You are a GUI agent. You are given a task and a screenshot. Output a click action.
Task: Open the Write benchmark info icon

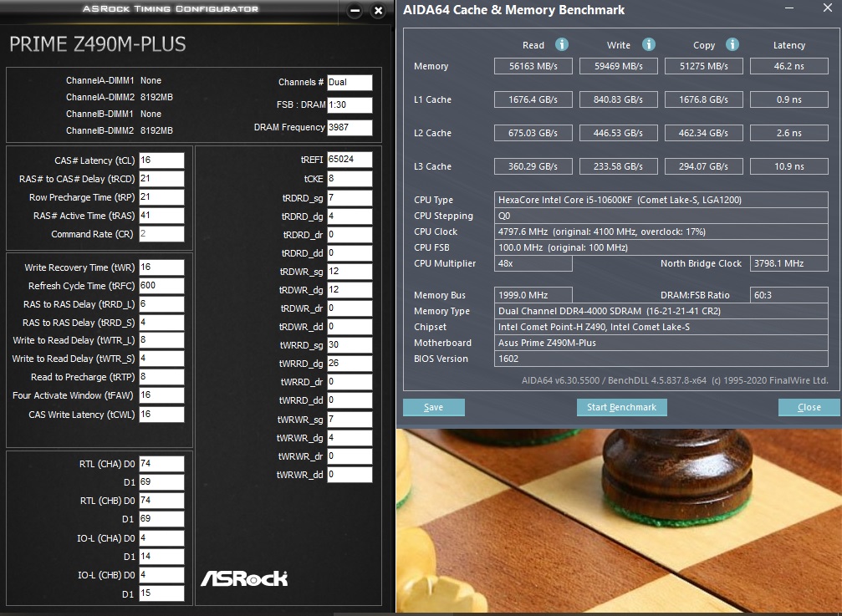(649, 44)
